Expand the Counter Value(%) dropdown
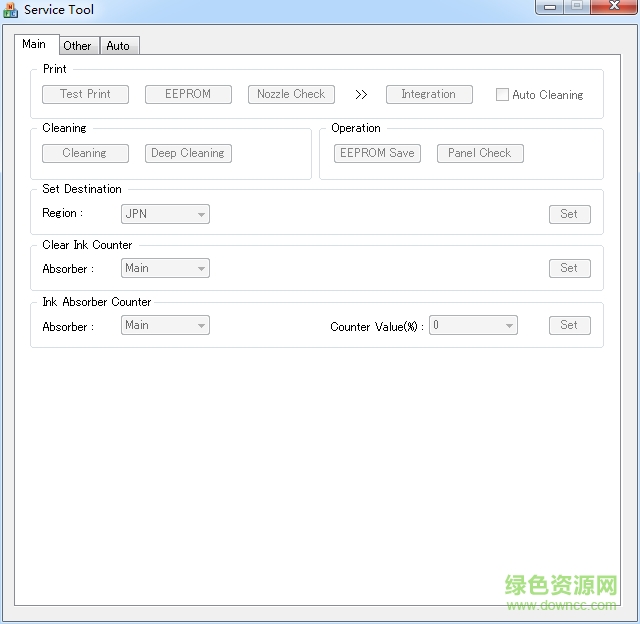640x624 pixels. pyautogui.click(x=473, y=325)
